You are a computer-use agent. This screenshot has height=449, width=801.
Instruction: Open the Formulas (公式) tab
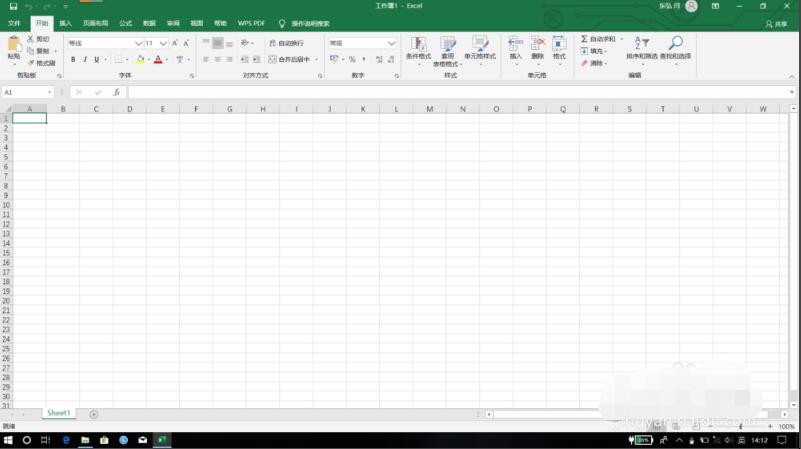(x=125, y=23)
